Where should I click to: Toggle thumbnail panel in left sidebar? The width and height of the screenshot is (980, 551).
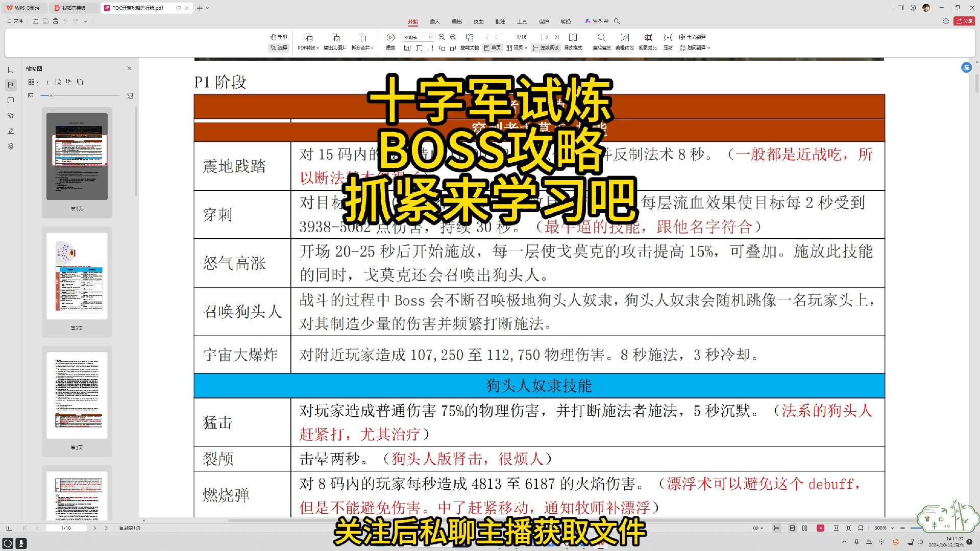(11, 85)
